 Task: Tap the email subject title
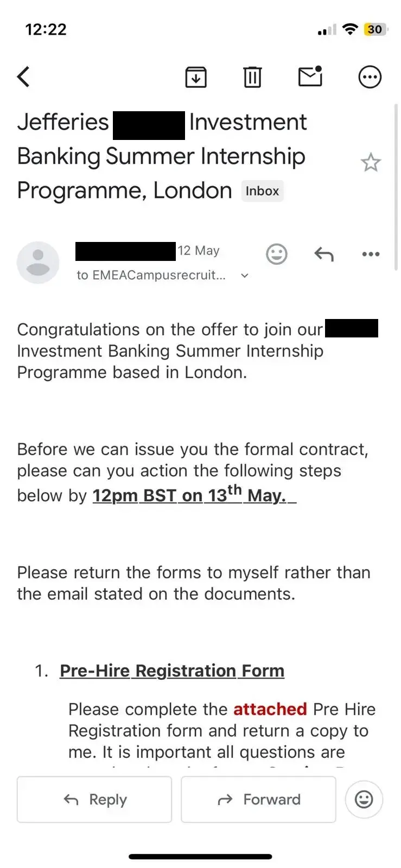(162, 156)
